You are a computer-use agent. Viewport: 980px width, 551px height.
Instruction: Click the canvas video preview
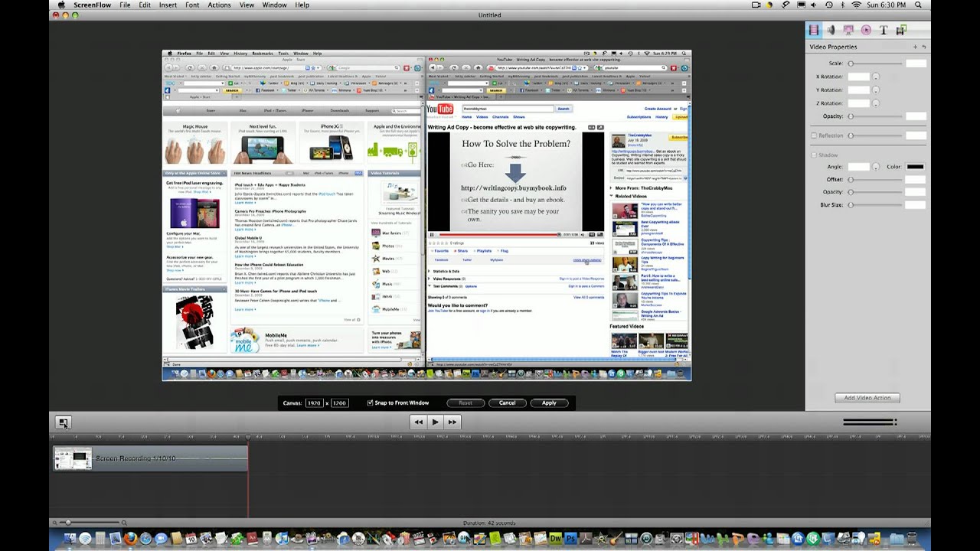(x=426, y=215)
